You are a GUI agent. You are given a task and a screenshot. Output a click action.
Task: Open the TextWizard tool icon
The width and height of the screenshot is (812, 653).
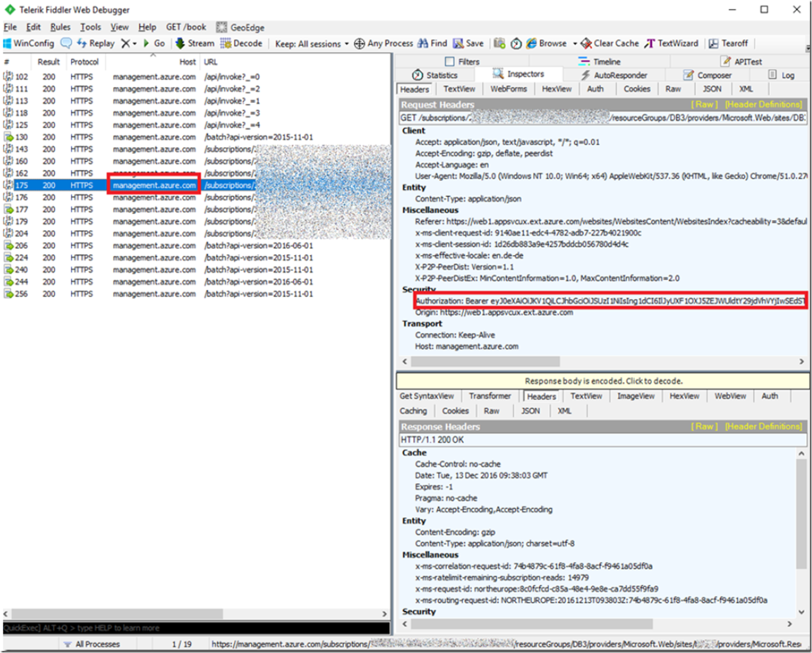(x=650, y=44)
